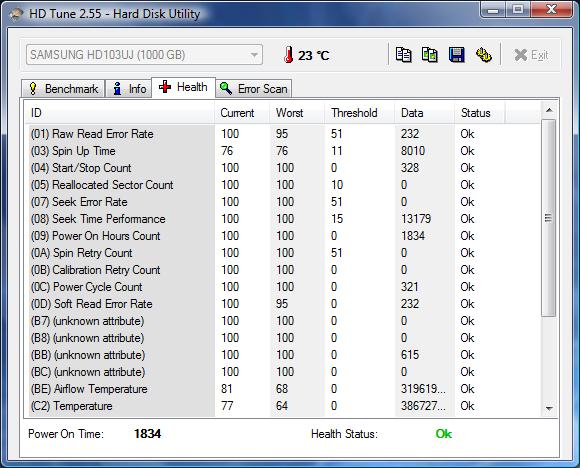580x468 pixels.
Task: Click the 23 °C temperature reading
Action: [314, 55]
